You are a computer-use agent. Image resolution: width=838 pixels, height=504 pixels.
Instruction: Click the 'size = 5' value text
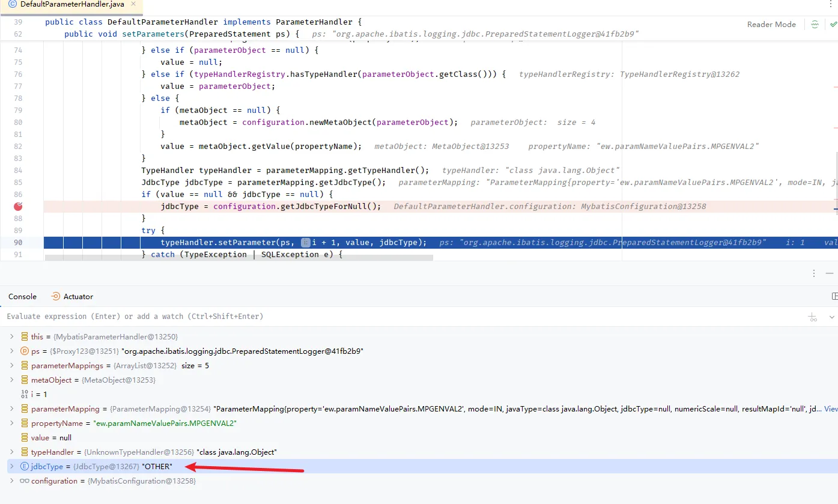[x=195, y=366]
